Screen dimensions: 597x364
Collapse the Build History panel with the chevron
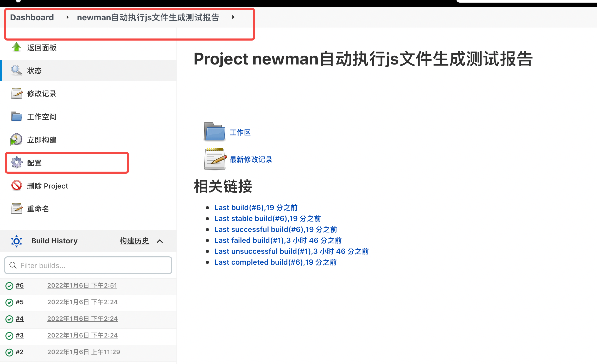(160, 241)
